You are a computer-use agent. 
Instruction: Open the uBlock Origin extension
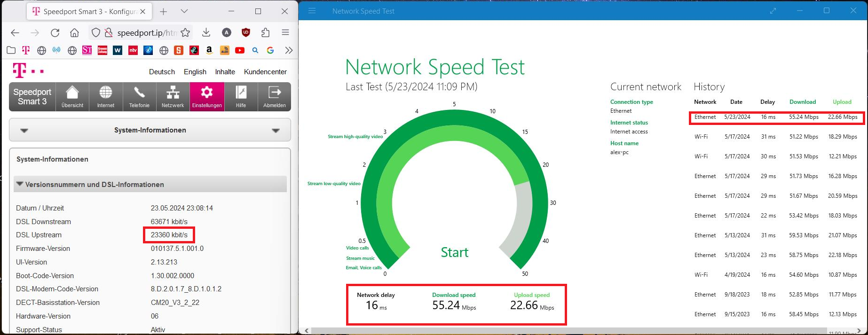tap(245, 32)
